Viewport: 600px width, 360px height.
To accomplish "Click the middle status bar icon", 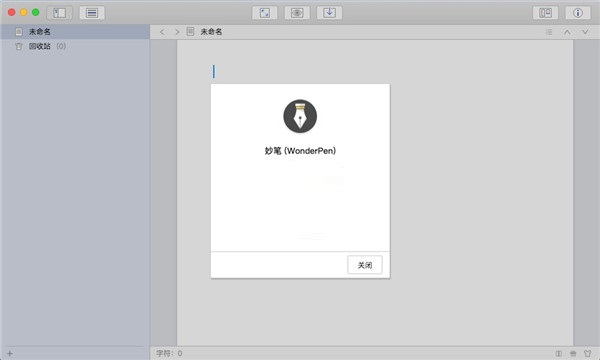I will (573, 353).
